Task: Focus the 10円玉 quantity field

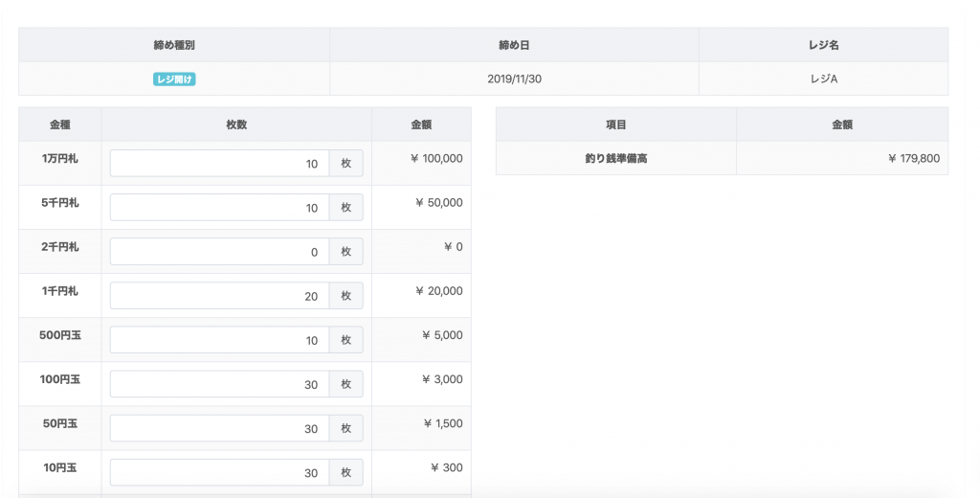Action: pyautogui.click(x=220, y=472)
